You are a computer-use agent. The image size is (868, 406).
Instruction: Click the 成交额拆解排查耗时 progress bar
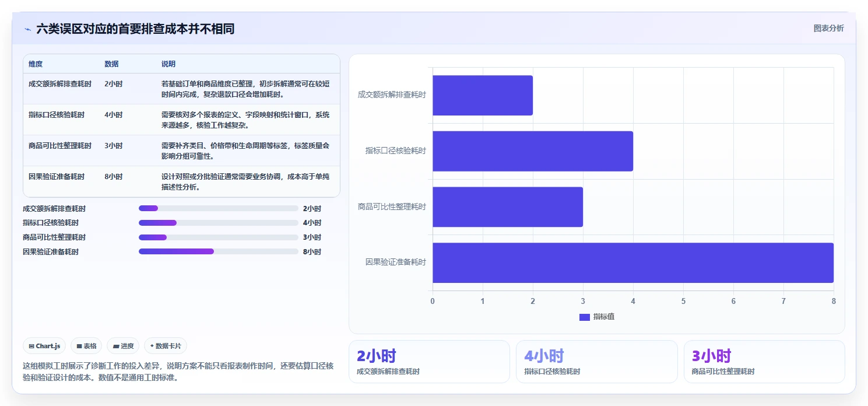click(218, 208)
